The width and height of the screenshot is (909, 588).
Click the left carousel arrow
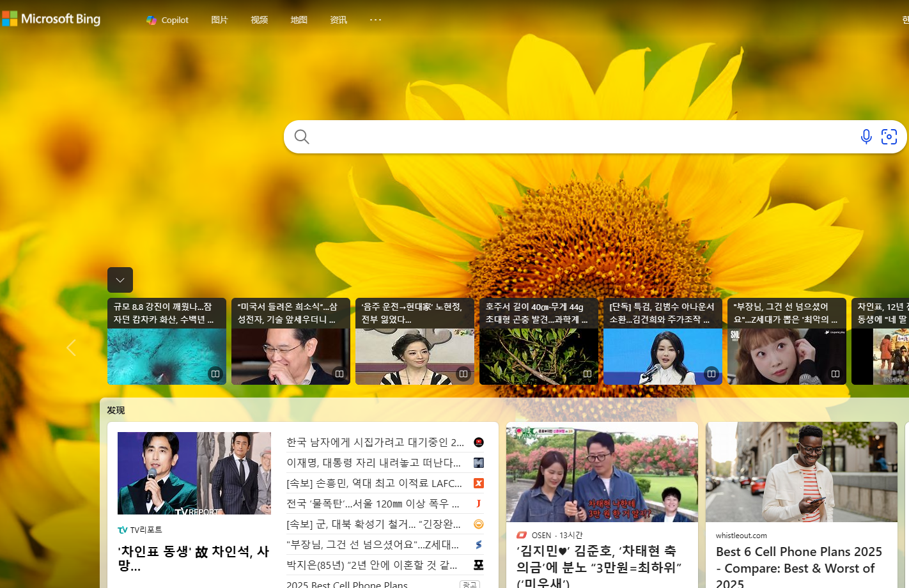71,348
